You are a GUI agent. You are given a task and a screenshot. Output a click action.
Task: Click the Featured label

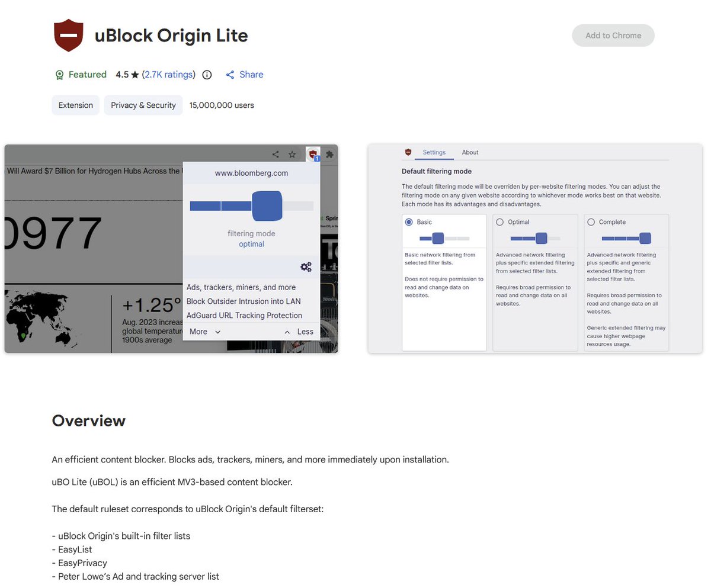click(88, 75)
